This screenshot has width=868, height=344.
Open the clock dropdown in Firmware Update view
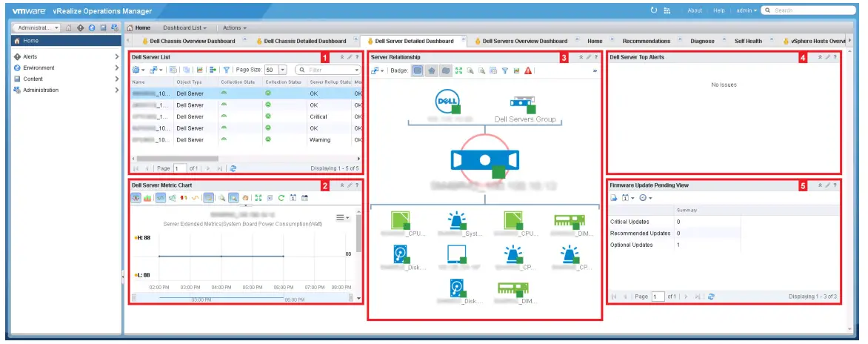pyautogui.click(x=646, y=198)
